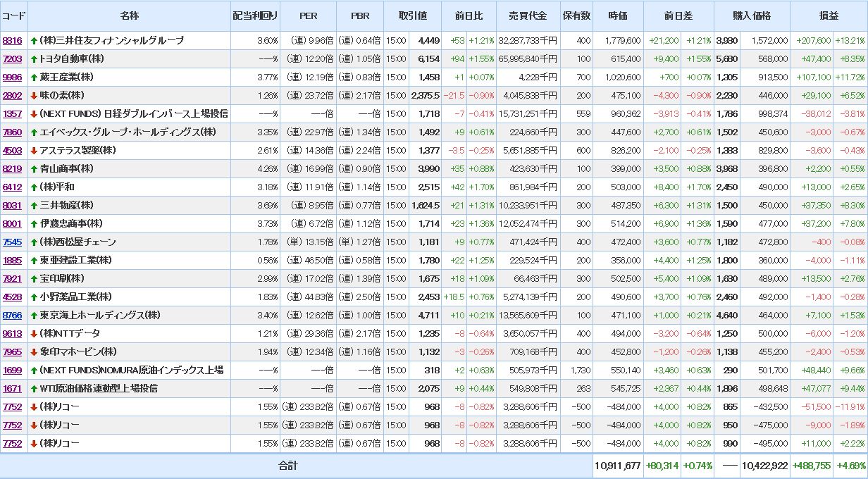
Task: Select the 7545 西松屋チェーン code link
Action: (x=12, y=242)
